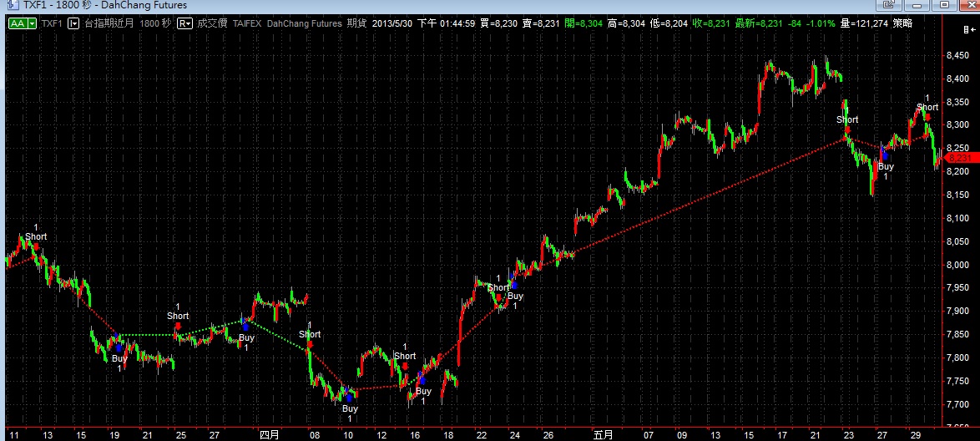Click the 1800 秒 interval label
The height and width of the screenshot is (441, 980).
coord(155,23)
